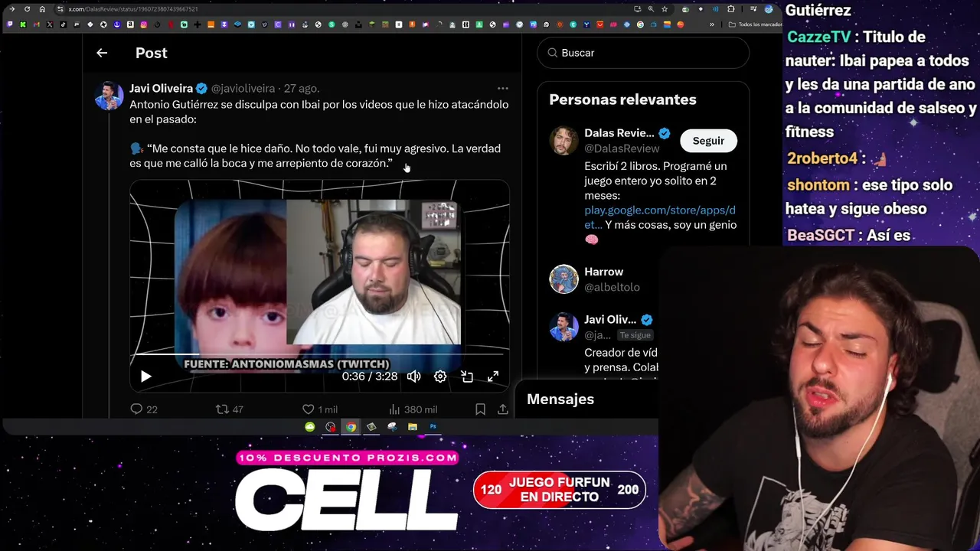Click the shontom username in chat
Image resolution: width=980 pixels, height=551 pixels.
point(818,185)
